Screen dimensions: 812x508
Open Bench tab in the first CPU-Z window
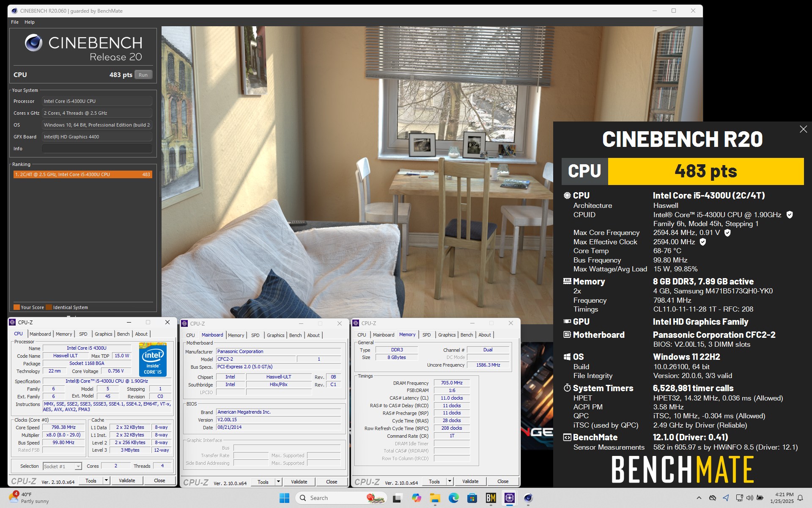(123, 334)
